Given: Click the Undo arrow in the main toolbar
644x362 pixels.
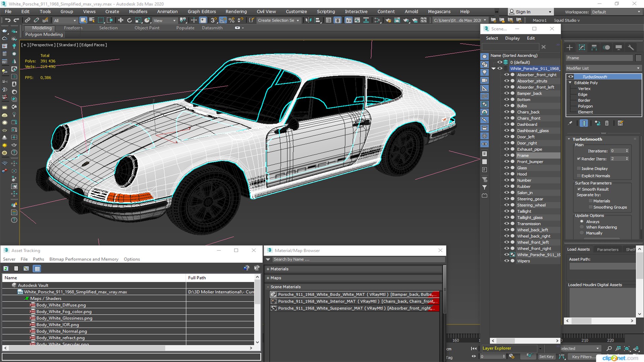Looking at the screenshot, I should (7, 20).
